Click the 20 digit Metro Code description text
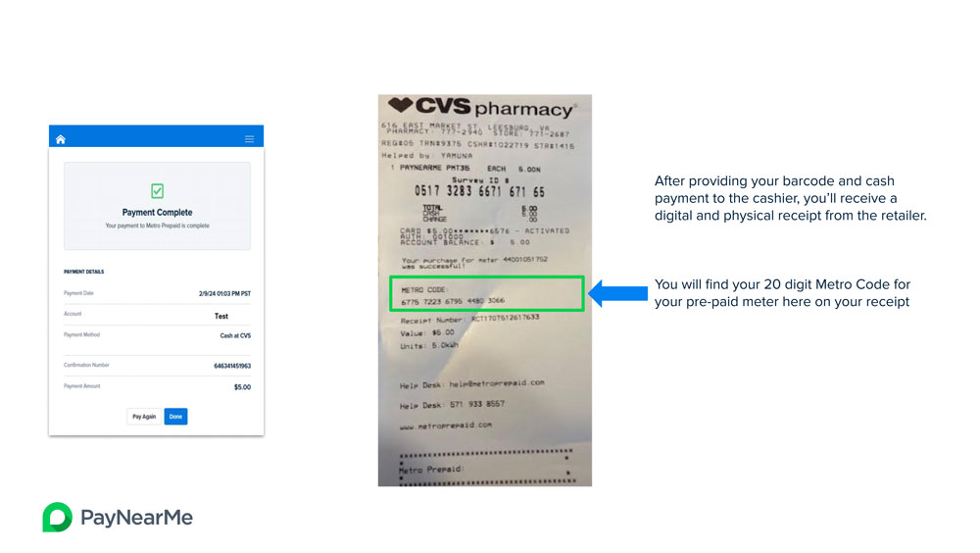980x553 pixels. [782, 293]
